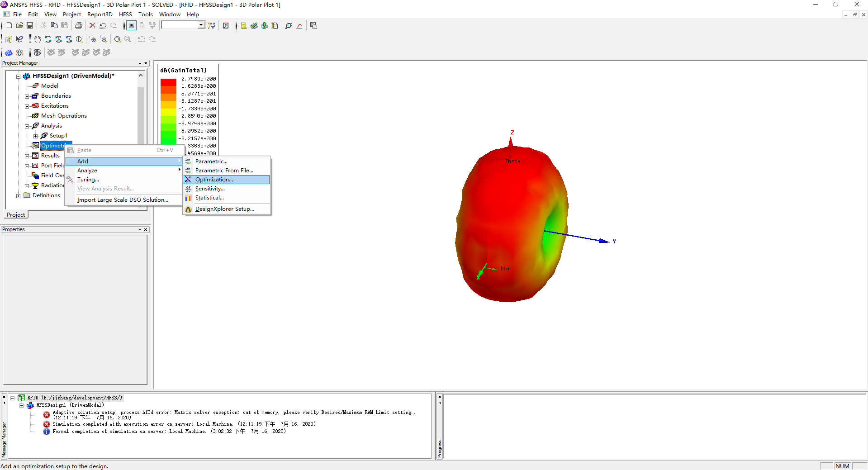
Task: Select the Setup1 tree item
Action: coord(58,136)
